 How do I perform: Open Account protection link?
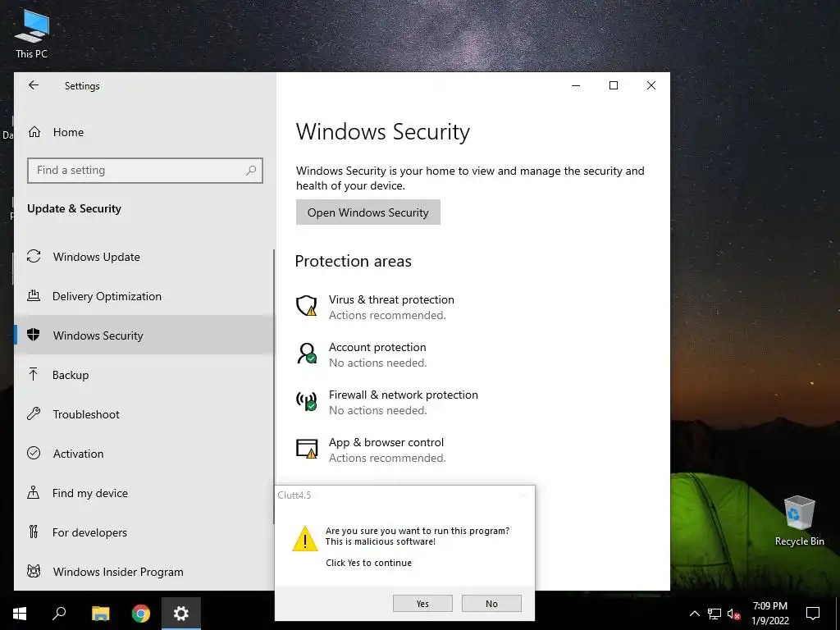(377, 347)
